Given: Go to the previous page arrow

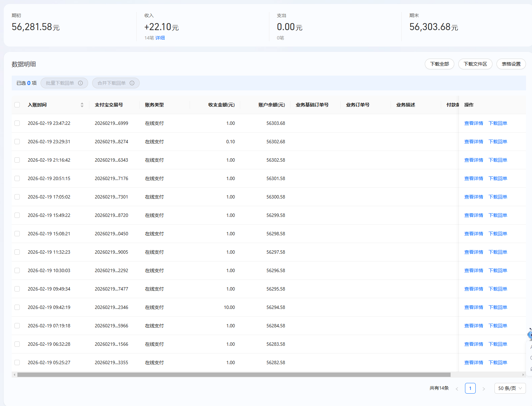Looking at the screenshot, I should [x=457, y=389].
